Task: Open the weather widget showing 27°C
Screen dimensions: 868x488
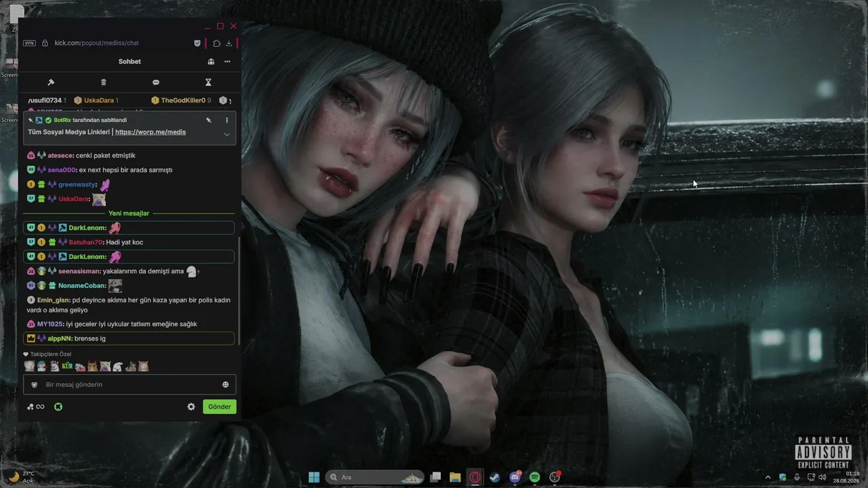Action: click(22, 477)
